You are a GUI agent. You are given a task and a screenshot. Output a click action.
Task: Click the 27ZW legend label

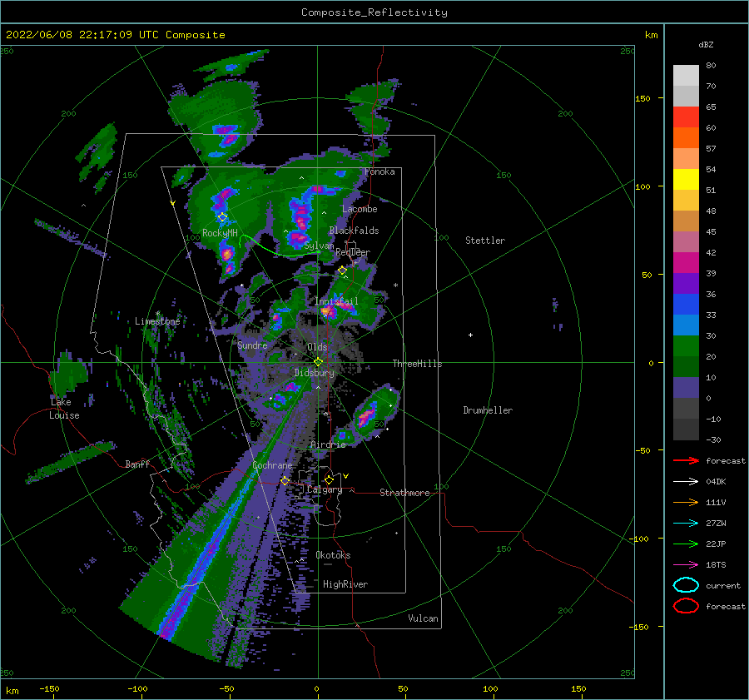(716, 524)
